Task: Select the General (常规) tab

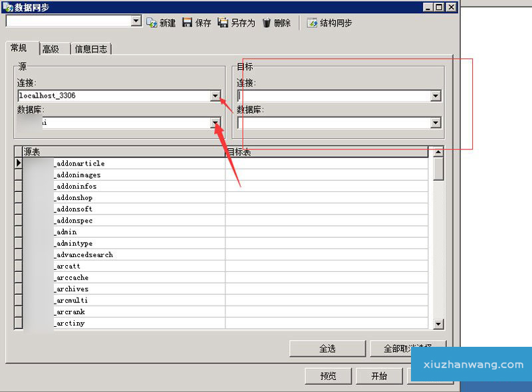Action: 19,49
